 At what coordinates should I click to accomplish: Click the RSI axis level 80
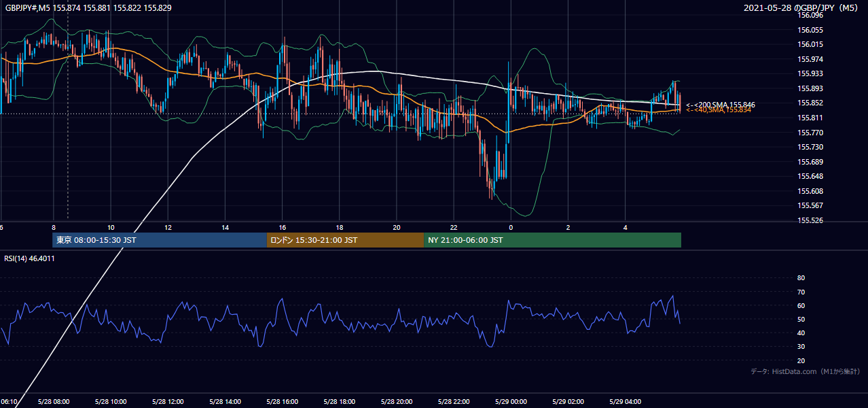pos(801,278)
